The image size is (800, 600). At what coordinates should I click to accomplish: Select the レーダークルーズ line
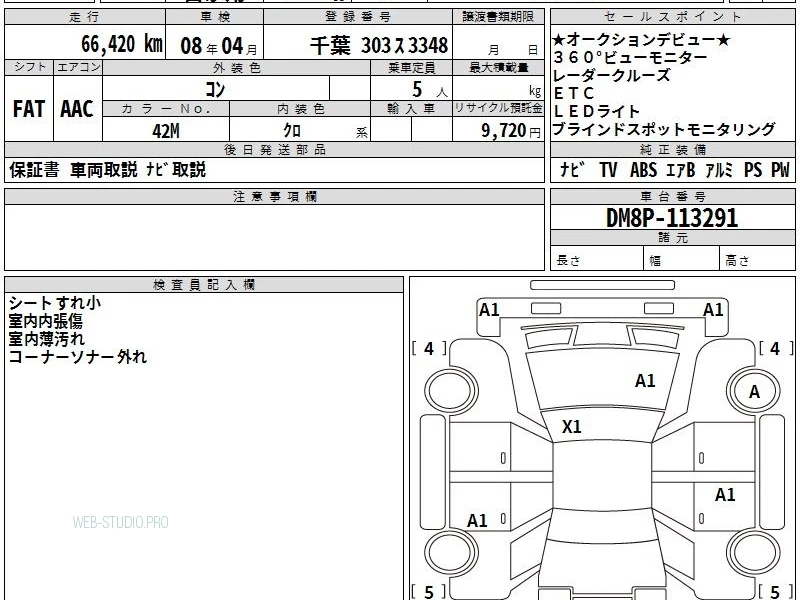611,75
